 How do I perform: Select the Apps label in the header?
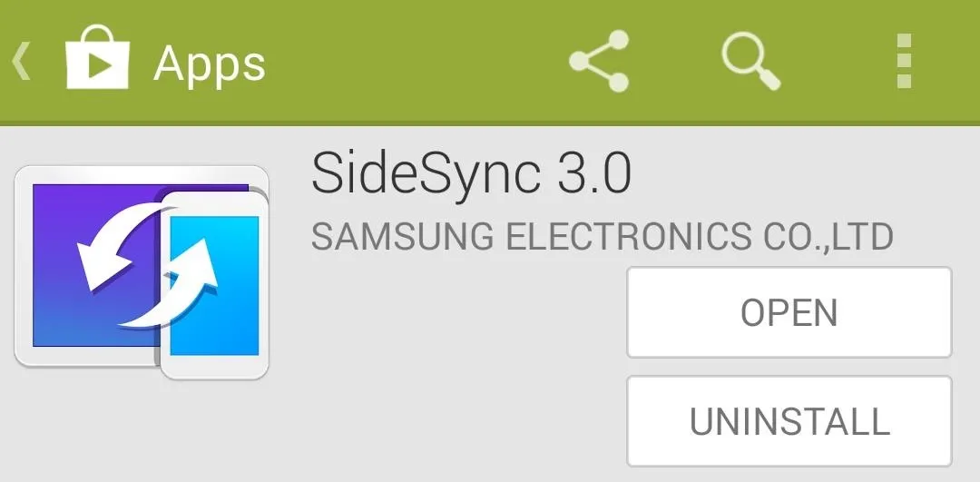coord(210,64)
